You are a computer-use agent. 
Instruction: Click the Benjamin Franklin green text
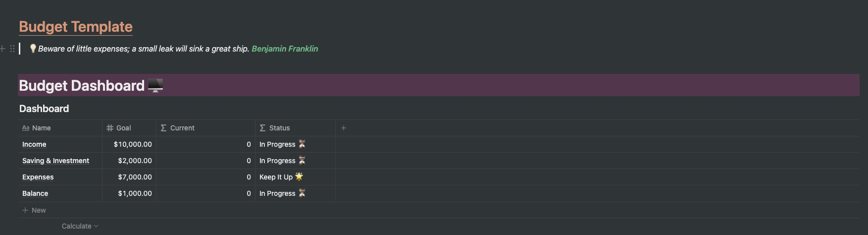[x=285, y=49]
